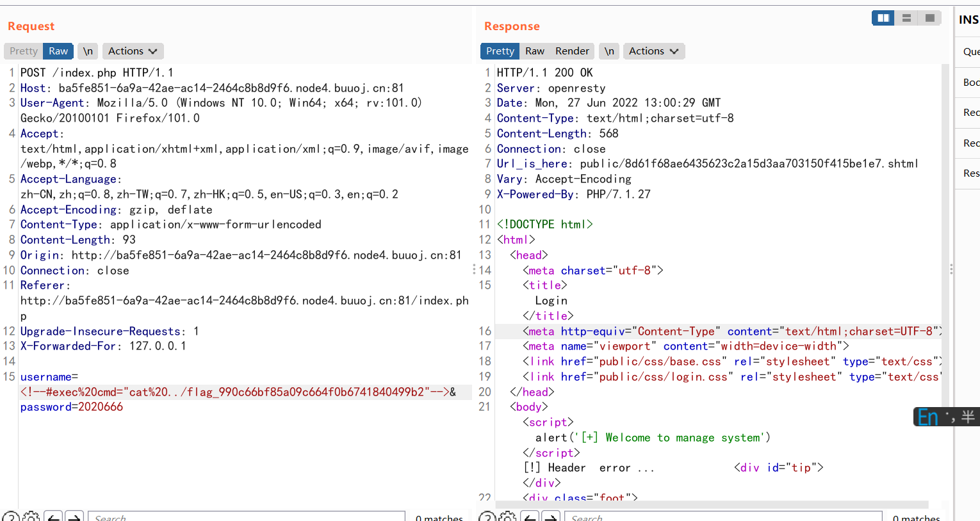Click the request Content-Type form-urlencoded line
980x521 pixels.
click(171, 225)
